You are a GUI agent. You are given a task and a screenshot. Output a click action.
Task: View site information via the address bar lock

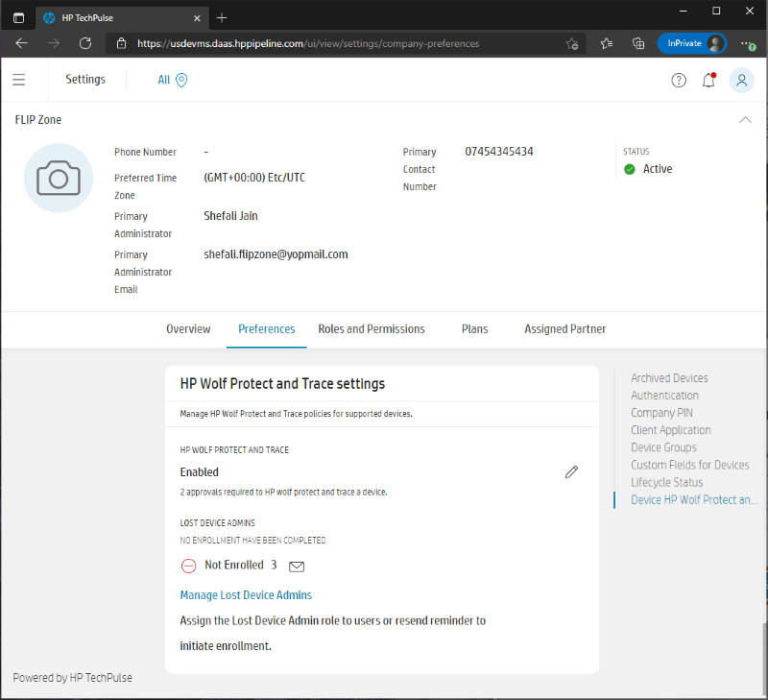121,43
